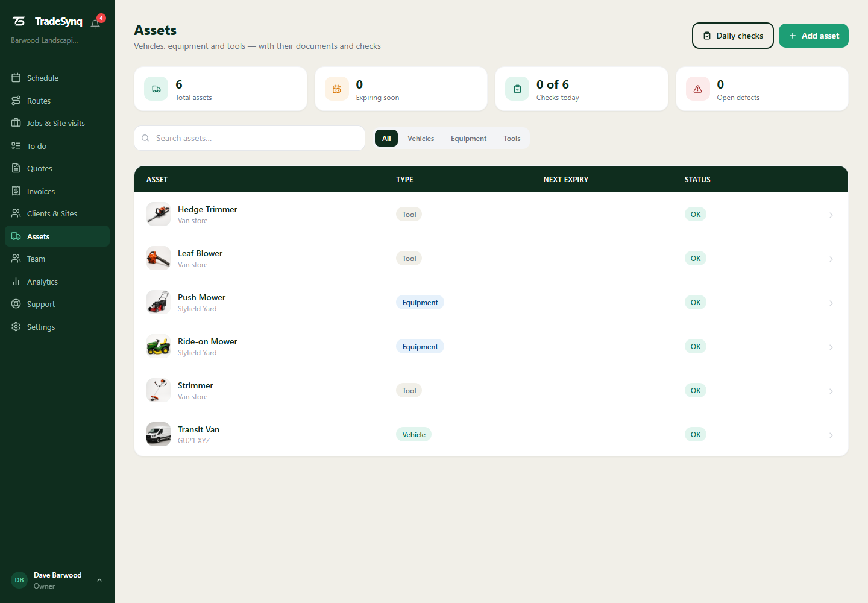
Task: Open the Quotes page link
Action: pyautogui.click(x=57, y=168)
